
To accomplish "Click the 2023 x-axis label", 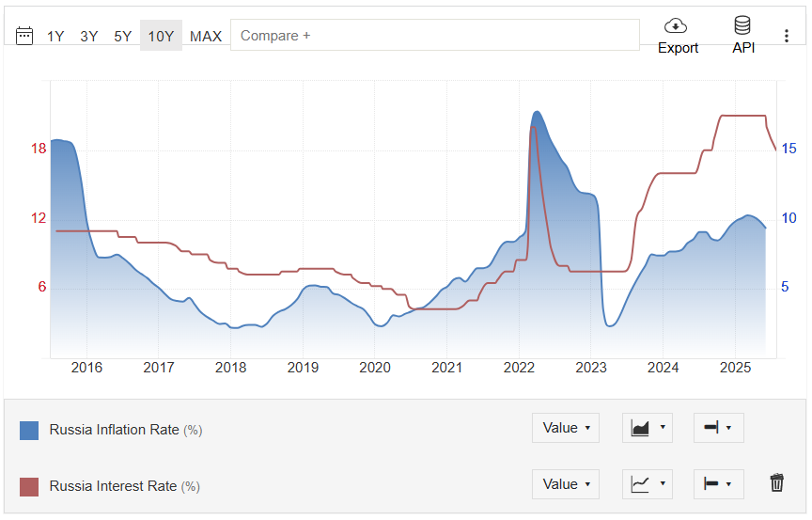I will 591,368.
